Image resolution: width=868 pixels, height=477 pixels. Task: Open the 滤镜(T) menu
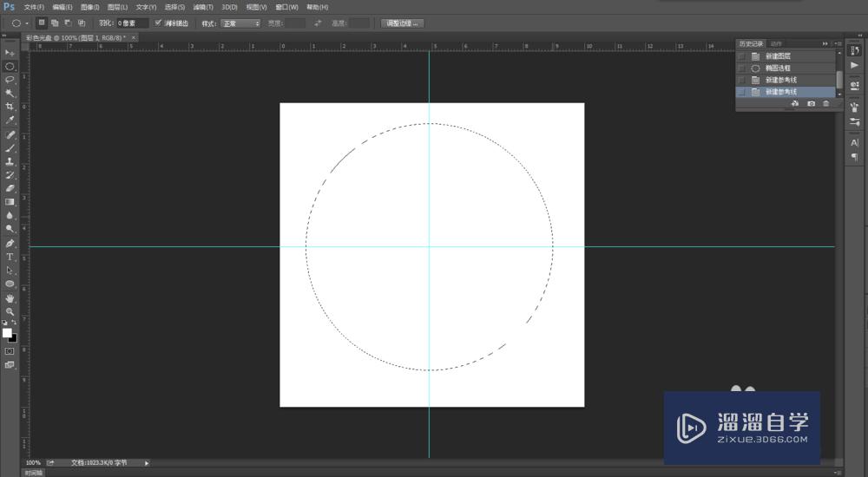204,7
